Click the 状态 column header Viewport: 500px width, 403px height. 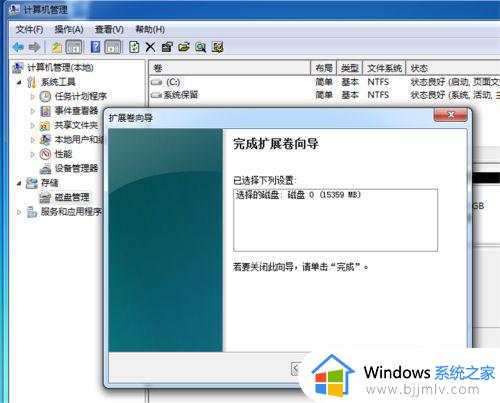pos(453,68)
